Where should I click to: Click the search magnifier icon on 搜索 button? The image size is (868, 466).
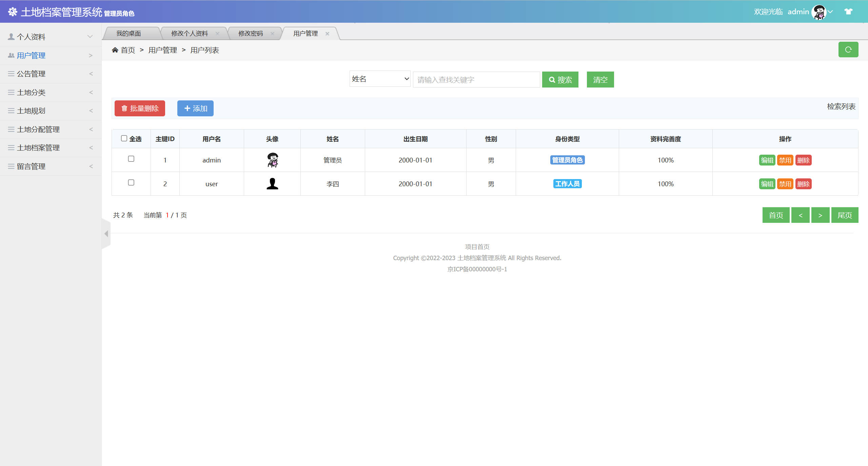click(x=552, y=79)
